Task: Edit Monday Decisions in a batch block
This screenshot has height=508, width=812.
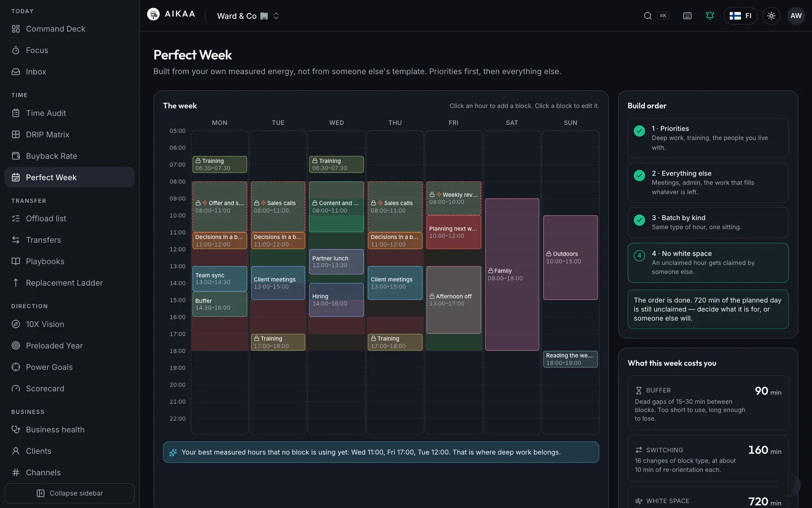Action: point(220,241)
